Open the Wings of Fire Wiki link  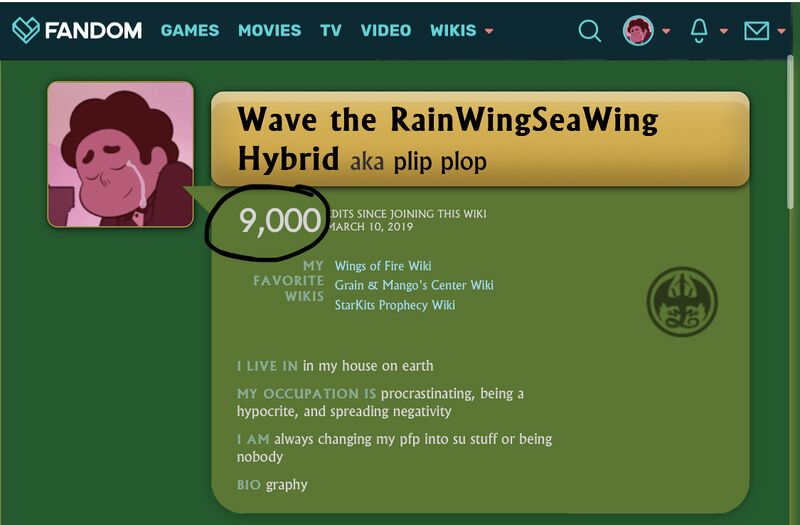tap(383, 266)
